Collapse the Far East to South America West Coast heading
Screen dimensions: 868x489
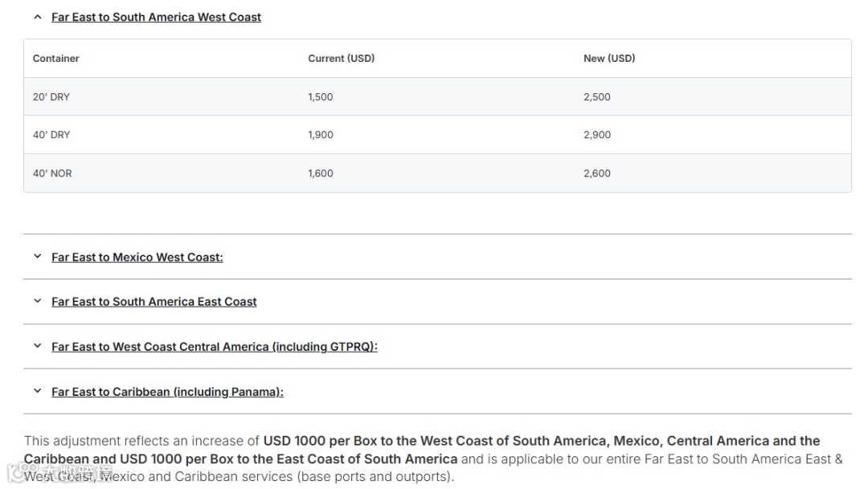(x=156, y=17)
